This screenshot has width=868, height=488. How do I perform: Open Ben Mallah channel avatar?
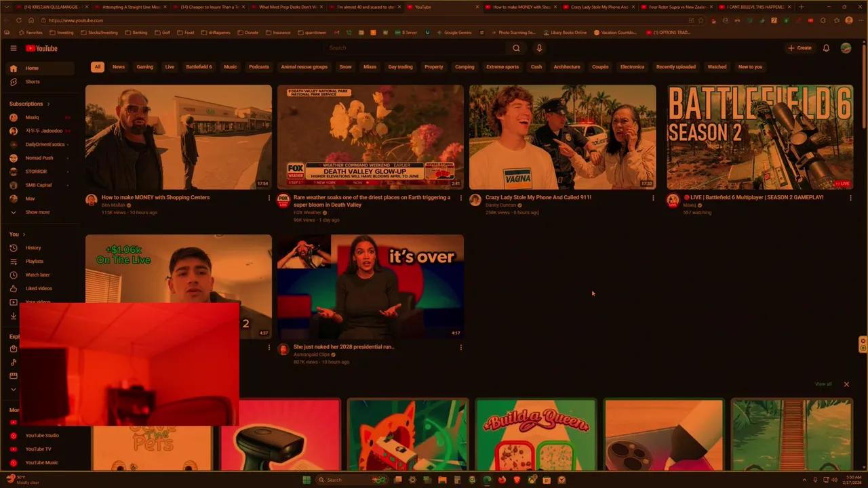[x=92, y=199]
